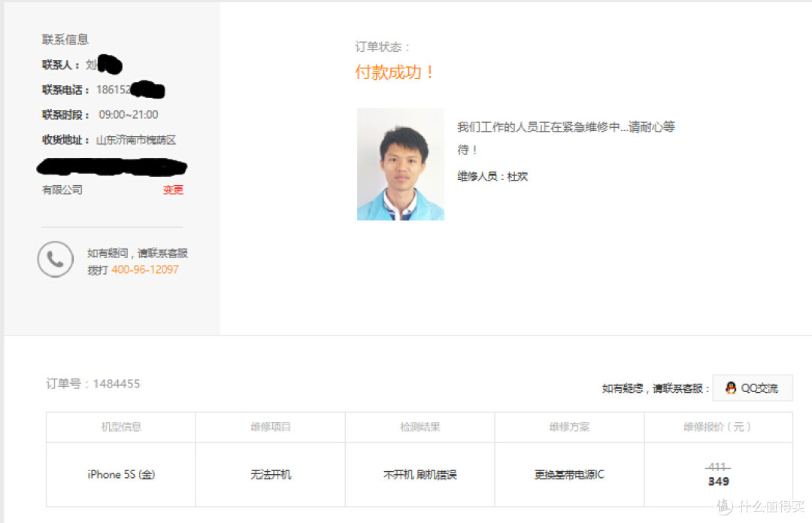Click the 付款成功！ status text
The width and height of the screenshot is (812, 523).
coord(395,72)
